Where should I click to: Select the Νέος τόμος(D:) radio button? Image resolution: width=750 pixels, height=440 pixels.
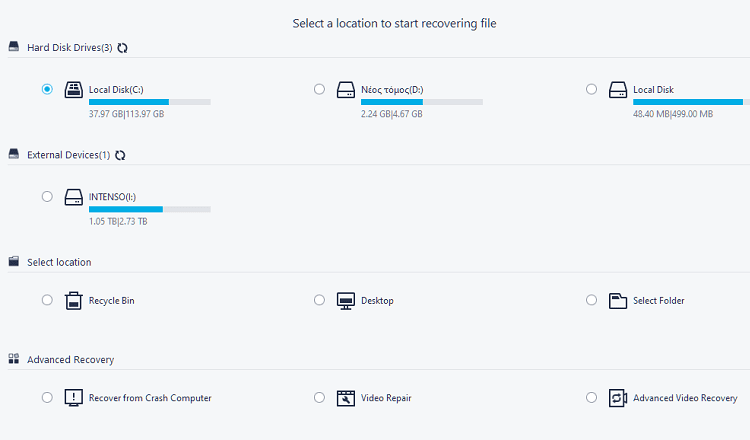click(319, 89)
